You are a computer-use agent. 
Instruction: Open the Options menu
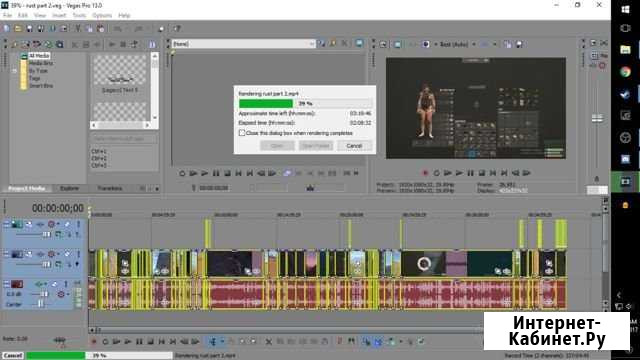[x=102, y=16]
